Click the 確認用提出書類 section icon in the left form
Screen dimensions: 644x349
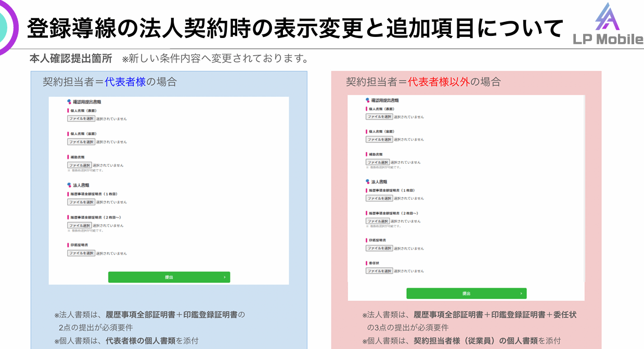pyautogui.click(x=69, y=102)
